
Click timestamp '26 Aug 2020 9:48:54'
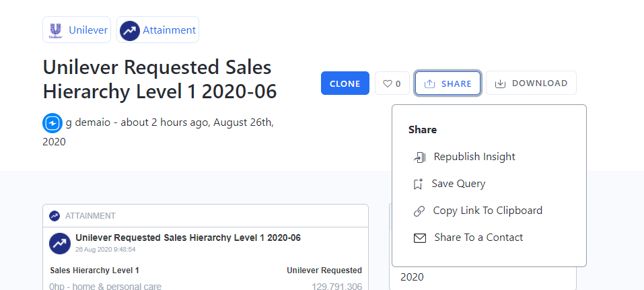tap(106, 250)
